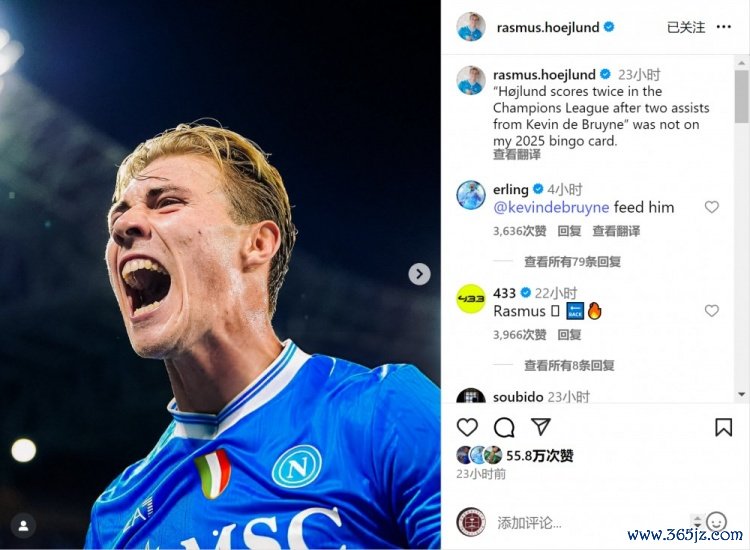Reply to erling's comment with 回复
The width and height of the screenshot is (750, 550).
point(569,231)
